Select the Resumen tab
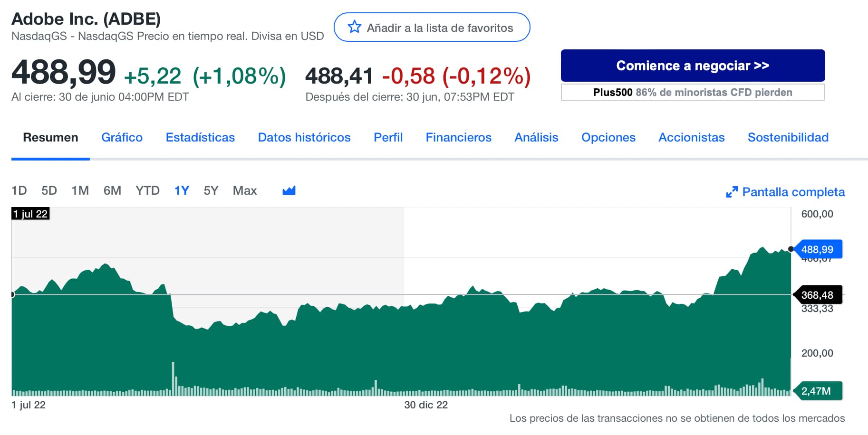Screen dimensions: 868x435 [50, 137]
